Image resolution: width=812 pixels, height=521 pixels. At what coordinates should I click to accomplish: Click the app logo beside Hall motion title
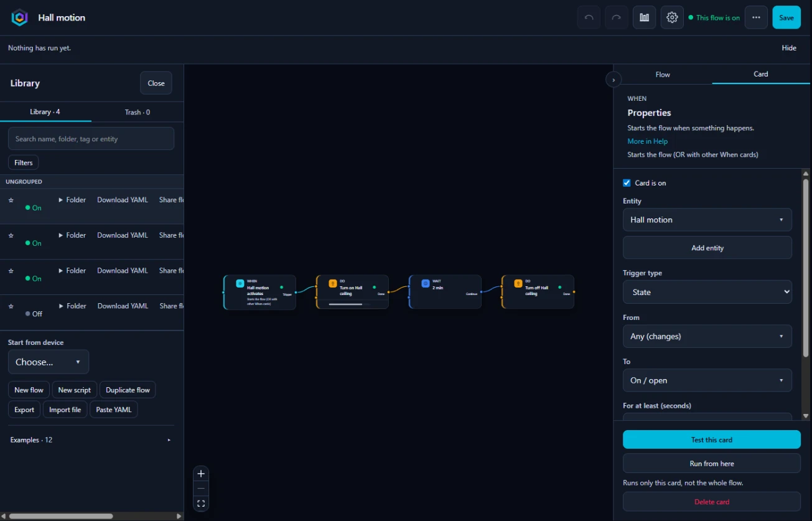click(x=19, y=17)
